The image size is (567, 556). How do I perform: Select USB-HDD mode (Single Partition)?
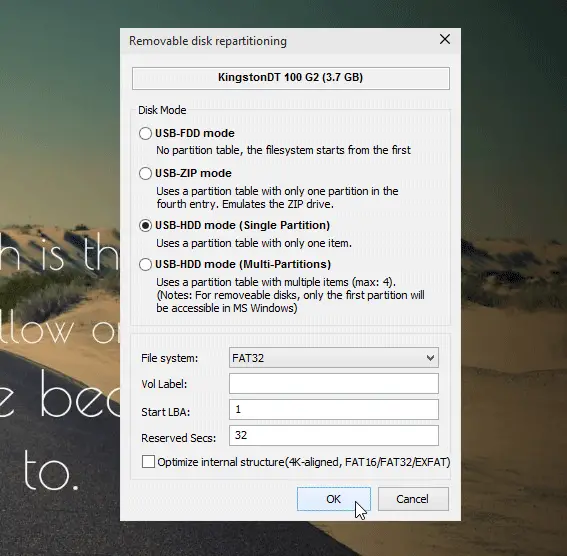tap(145, 226)
